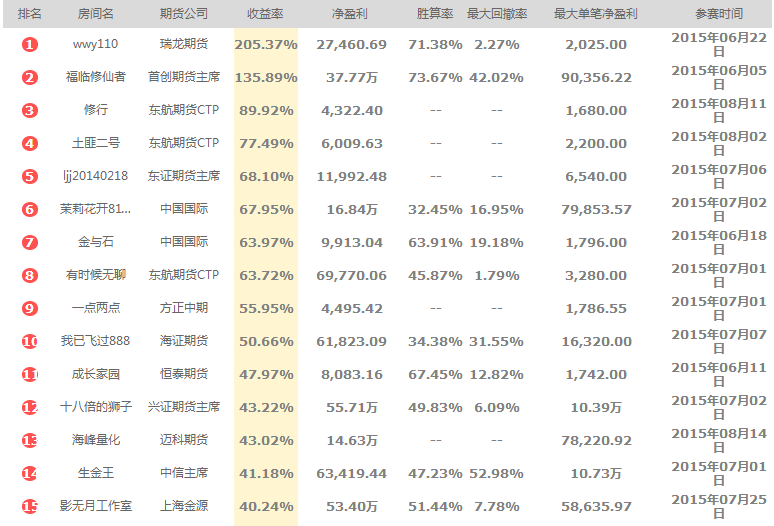The image size is (774, 526).
Task: Sort by 收益率 column header
Action: pos(266,14)
